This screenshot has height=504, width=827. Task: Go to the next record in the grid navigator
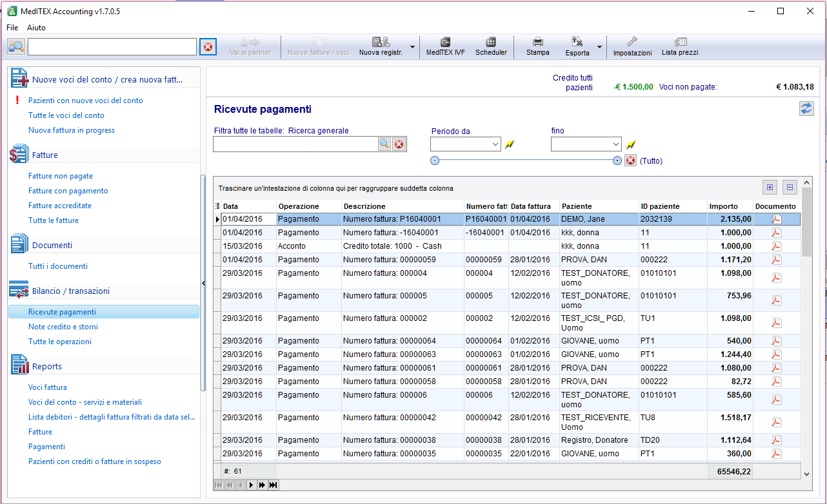pos(251,485)
